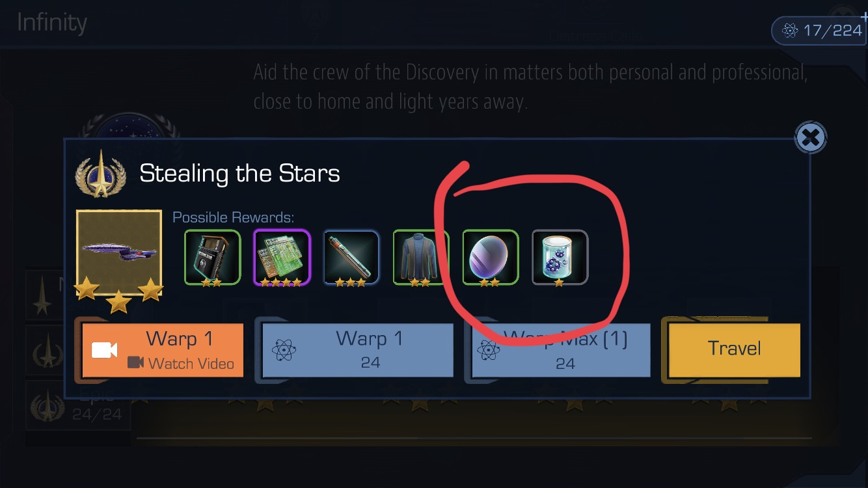Inspect the three-star hypospray tool reward
This screenshot has height=488, width=868.
click(x=351, y=258)
